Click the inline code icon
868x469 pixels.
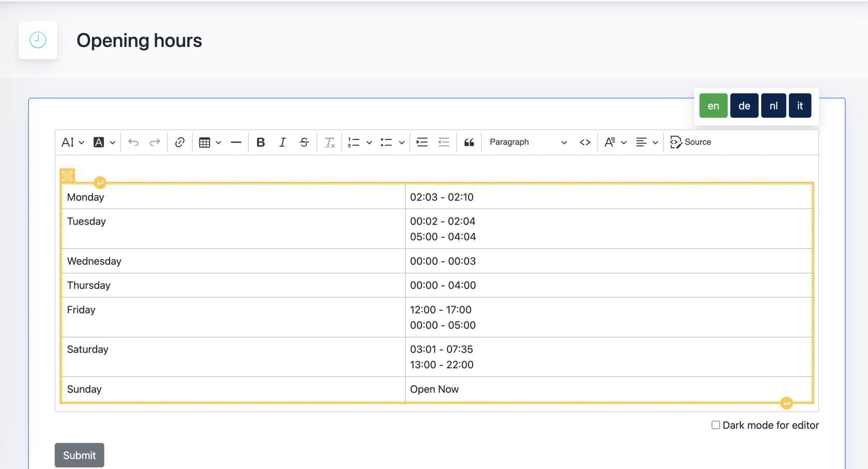click(x=585, y=142)
